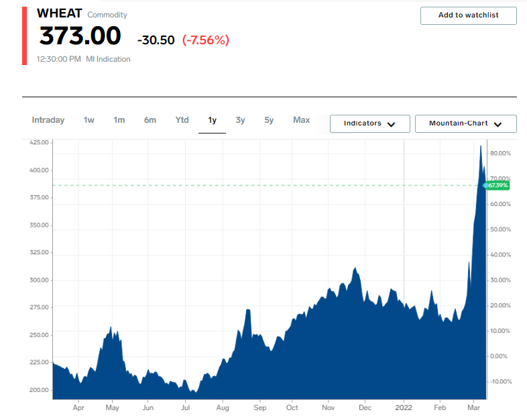Click the 12:30:00 PM timestamp
This screenshot has width=527, height=420.
coord(58,59)
